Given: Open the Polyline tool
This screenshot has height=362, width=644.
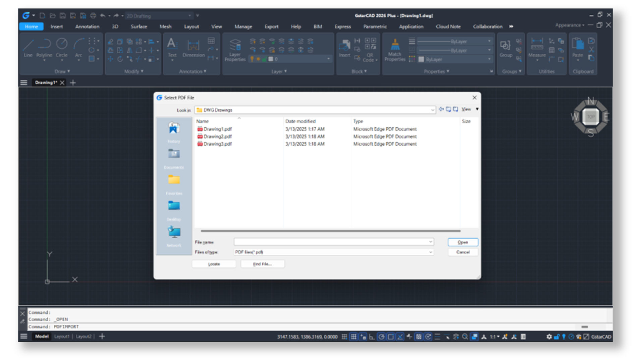Looking at the screenshot, I should tap(45, 47).
